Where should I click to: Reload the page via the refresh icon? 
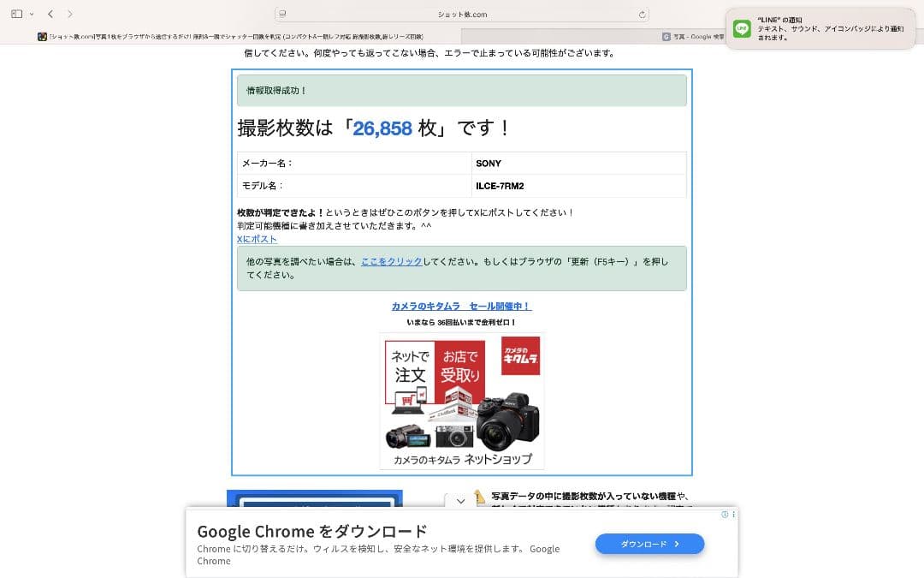click(x=642, y=14)
